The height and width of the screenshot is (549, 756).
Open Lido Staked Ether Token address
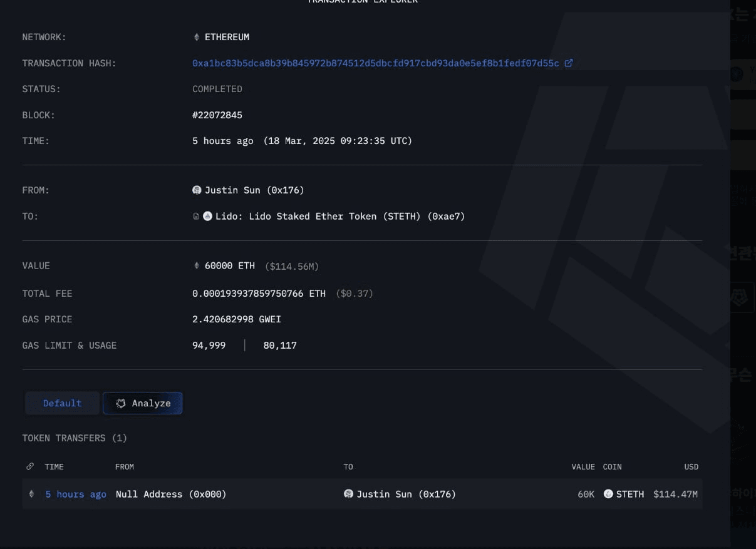pyautogui.click(x=339, y=217)
